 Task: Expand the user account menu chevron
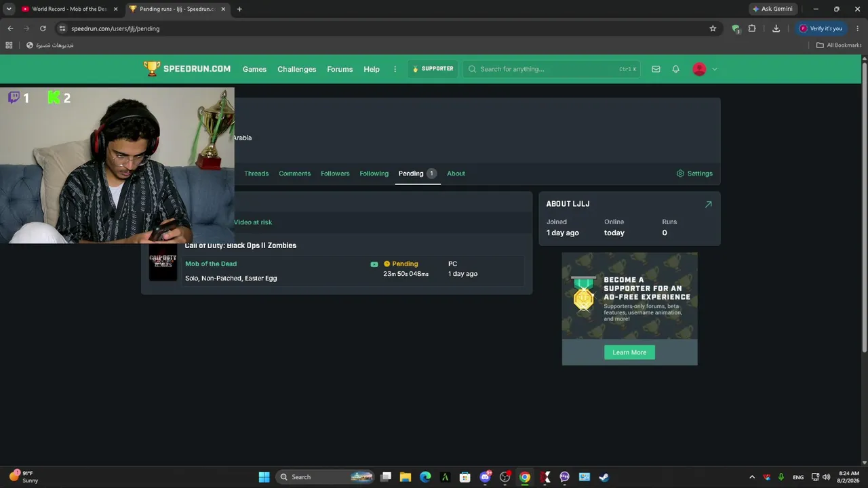coord(714,69)
